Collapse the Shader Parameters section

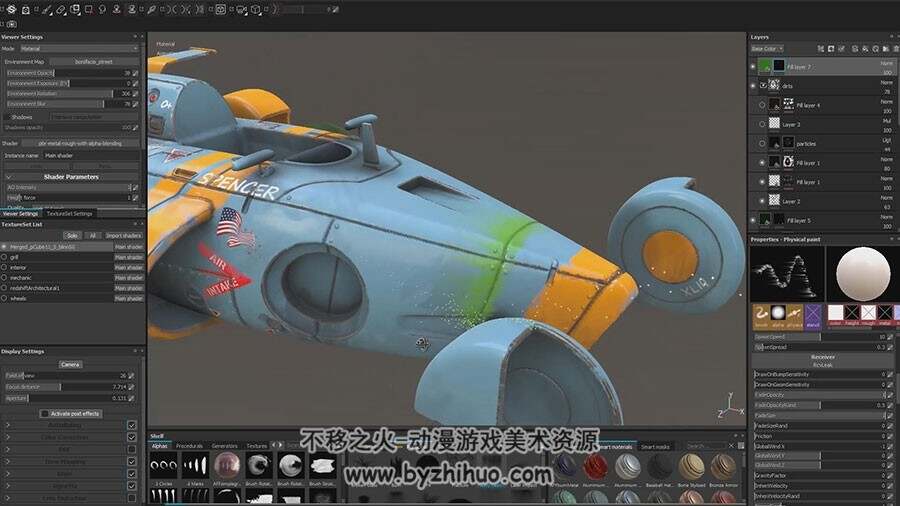coord(9,177)
